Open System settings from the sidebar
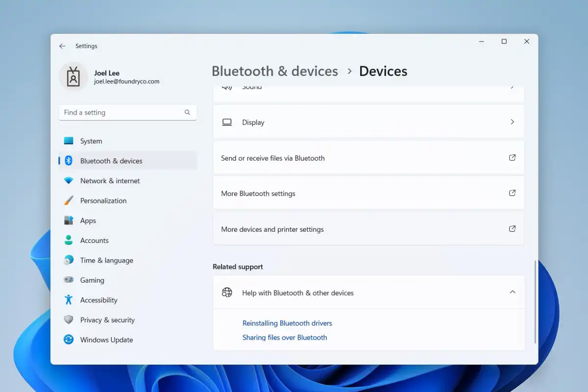This screenshot has height=392, width=588. [91, 141]
